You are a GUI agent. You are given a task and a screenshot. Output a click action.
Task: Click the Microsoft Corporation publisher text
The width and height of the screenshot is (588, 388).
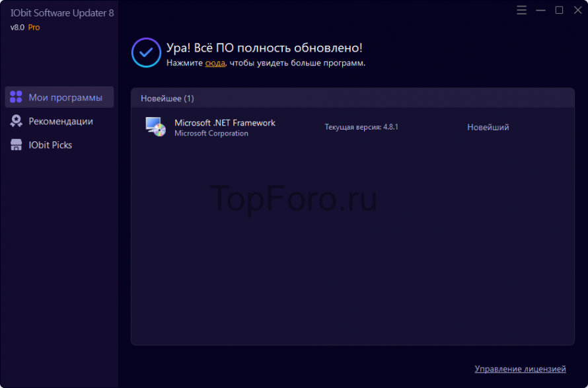tap(211, 134)
